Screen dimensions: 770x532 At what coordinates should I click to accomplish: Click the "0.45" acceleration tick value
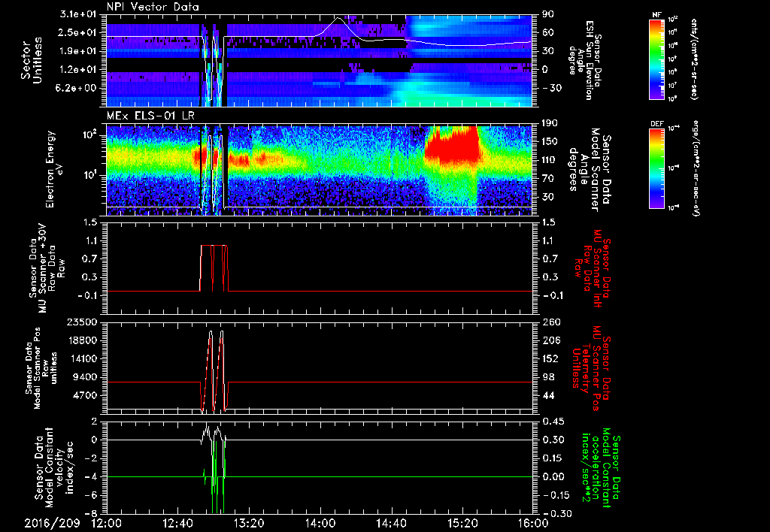point(552,422)
